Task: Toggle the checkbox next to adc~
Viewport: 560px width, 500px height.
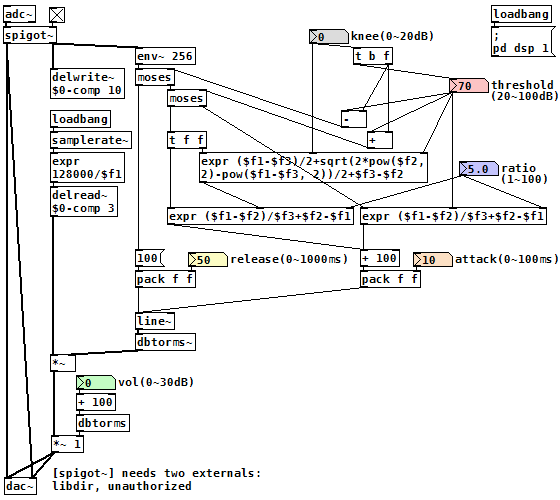Action: tap(57, 15)
